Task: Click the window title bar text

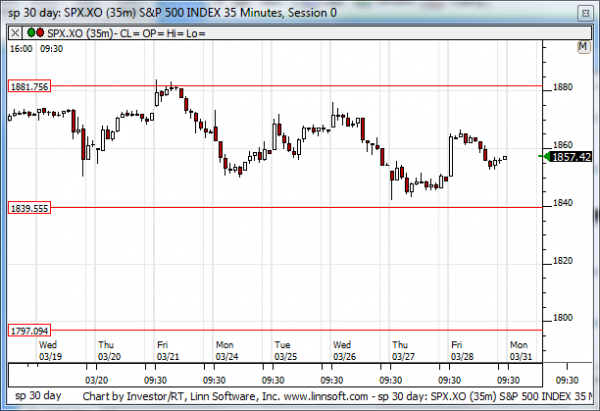Action: [x=170, y=11]
